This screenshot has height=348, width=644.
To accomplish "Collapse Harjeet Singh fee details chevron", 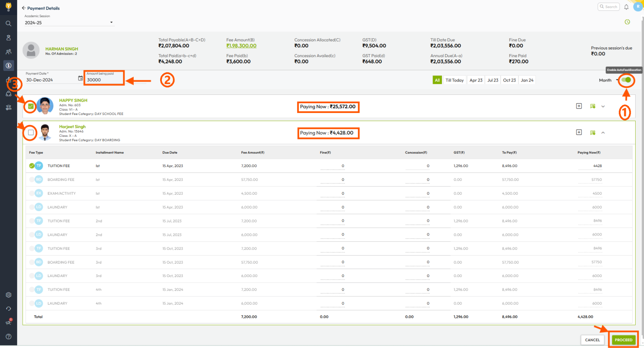I will [603, 133].
